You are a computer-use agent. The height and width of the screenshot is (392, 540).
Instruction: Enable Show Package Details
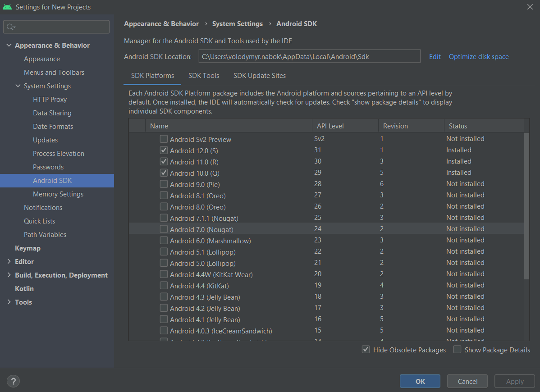(458, 350)
